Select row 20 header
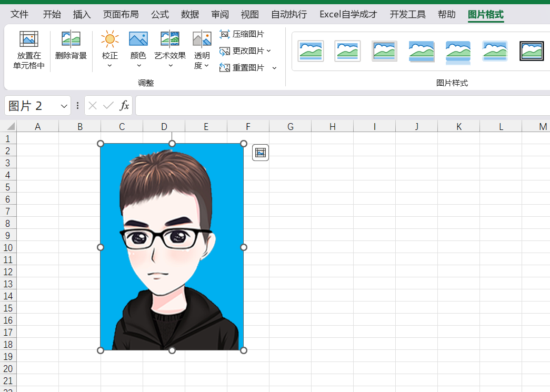This screenshot has width=550, height=392. click(8, 368)
